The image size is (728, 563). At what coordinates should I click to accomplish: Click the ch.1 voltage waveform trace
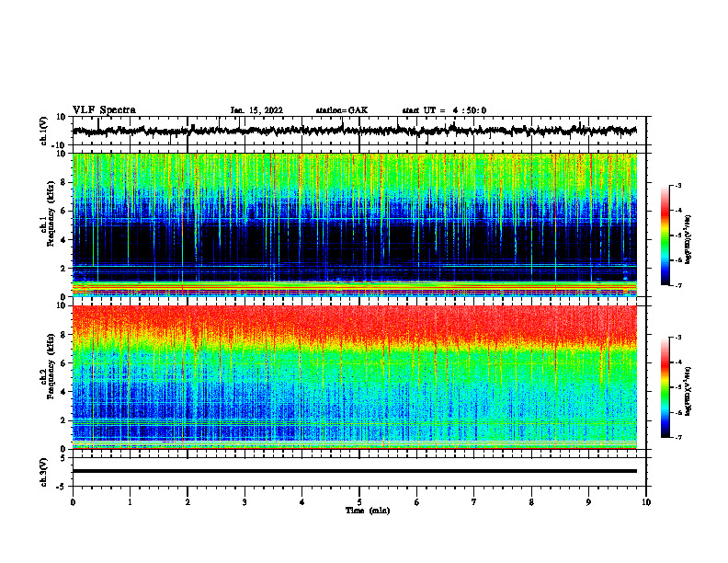tap(354, 131)
